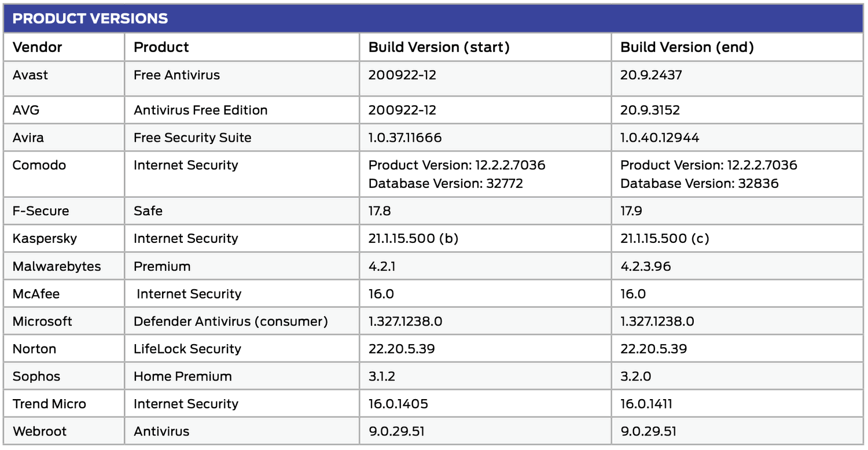Click the McAfee vendor cell
Viewport: 868px width, 450px height.
(x=36, y=294)
